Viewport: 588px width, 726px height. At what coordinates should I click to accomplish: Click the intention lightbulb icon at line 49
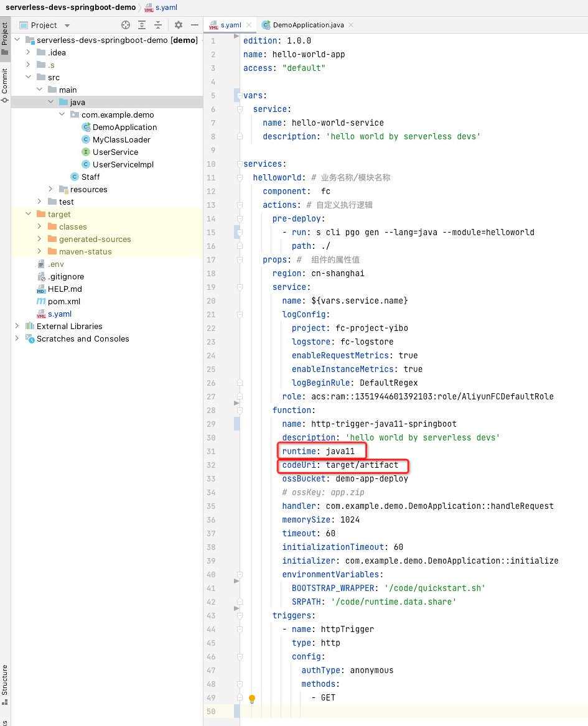point(252,699)
